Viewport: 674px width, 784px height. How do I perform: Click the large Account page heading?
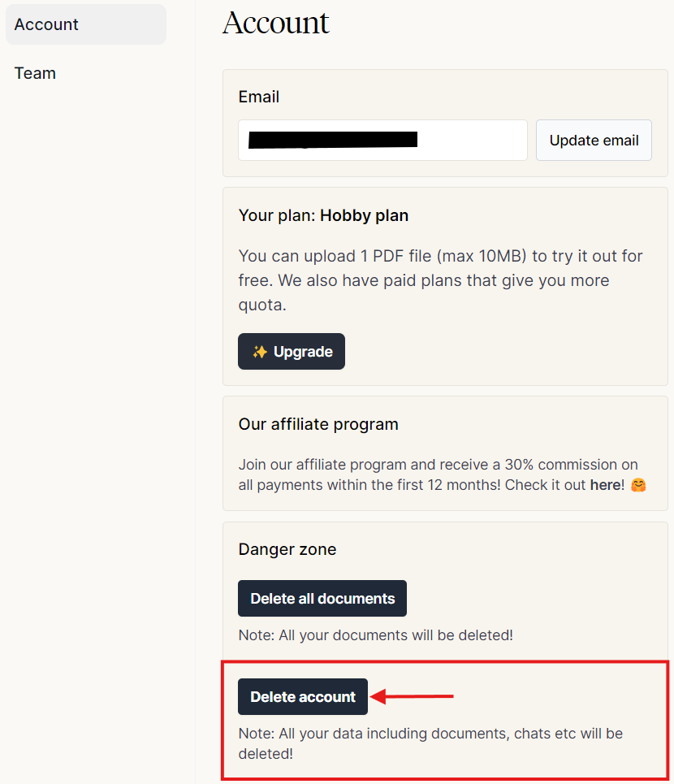276,23
